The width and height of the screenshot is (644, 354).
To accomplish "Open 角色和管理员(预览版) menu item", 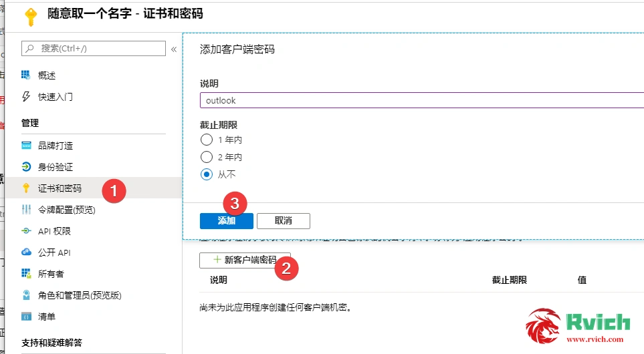I will (x=79, y=295).
